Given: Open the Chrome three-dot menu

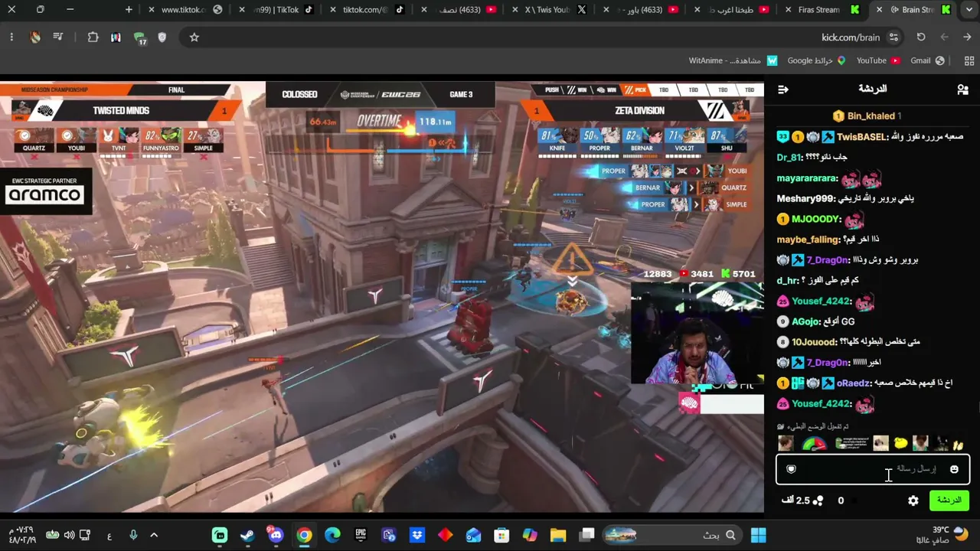Looking at the screenshot, I should [11, 37].
